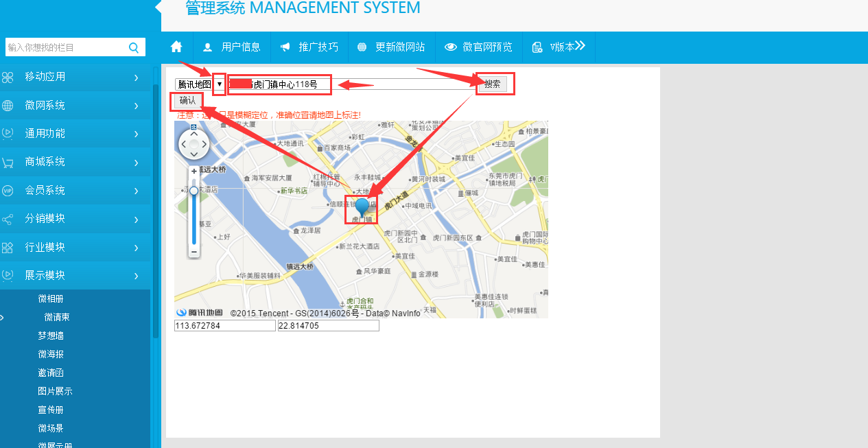Click the eye icon for 微官网预览
Screen dimensions: 868x448
(x=451, y=47)
